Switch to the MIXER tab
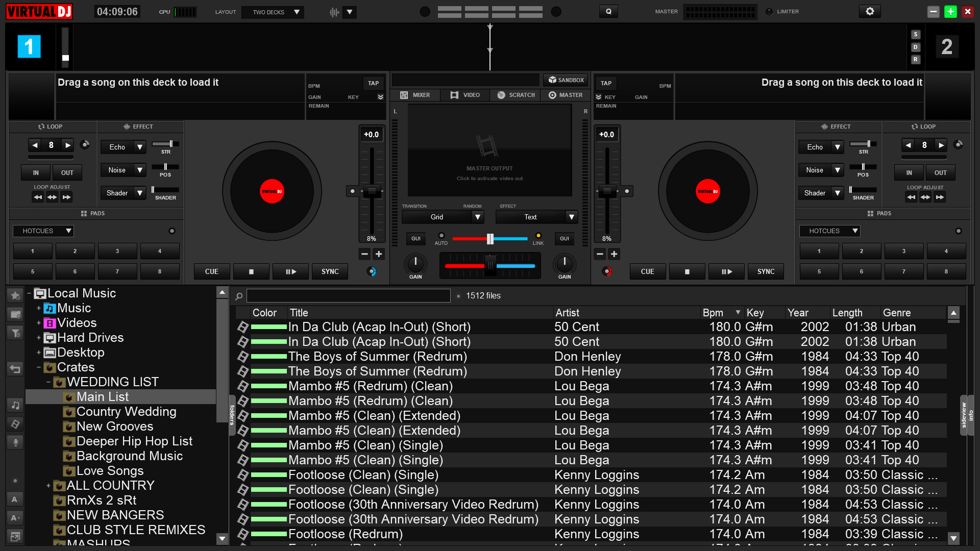The height and width of the screenshot is (551, 980). pos(415,95)
